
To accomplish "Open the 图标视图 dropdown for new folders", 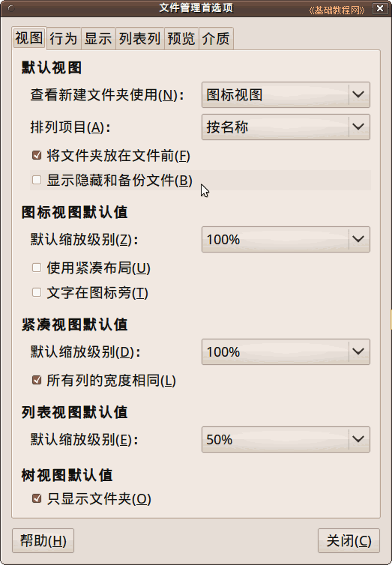I will coord(286,94).
